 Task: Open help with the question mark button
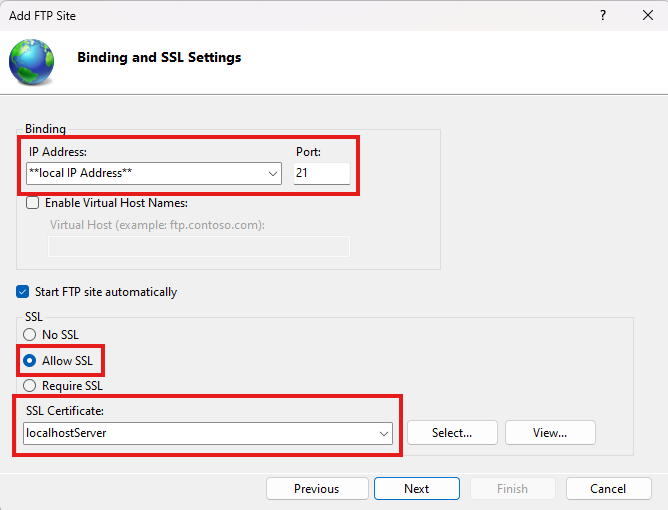(602, 15)
